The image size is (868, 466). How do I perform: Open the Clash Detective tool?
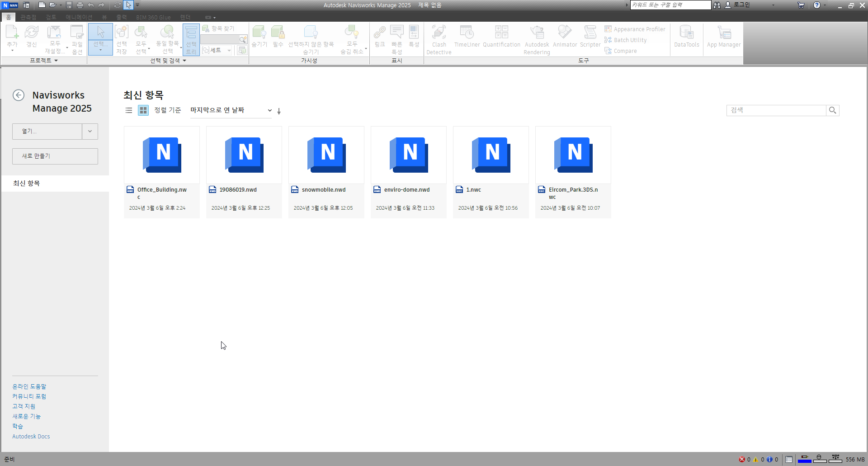[439, 39]
